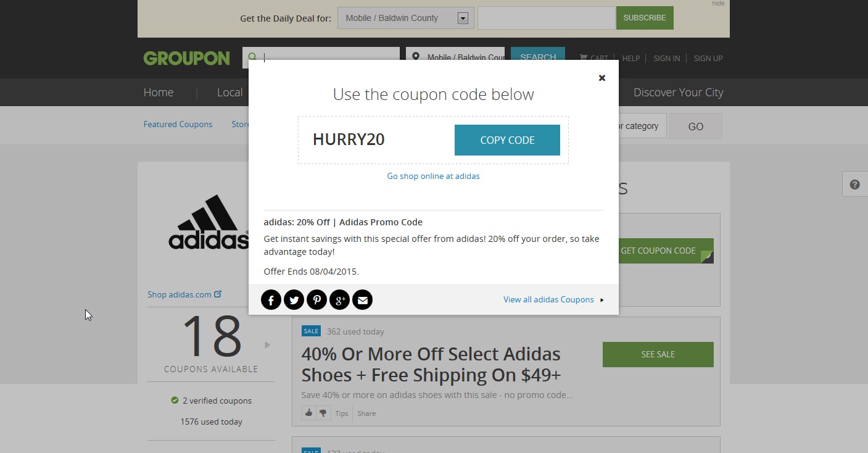
Task: Open Discover Your City tab
Action: coord(678,93)
